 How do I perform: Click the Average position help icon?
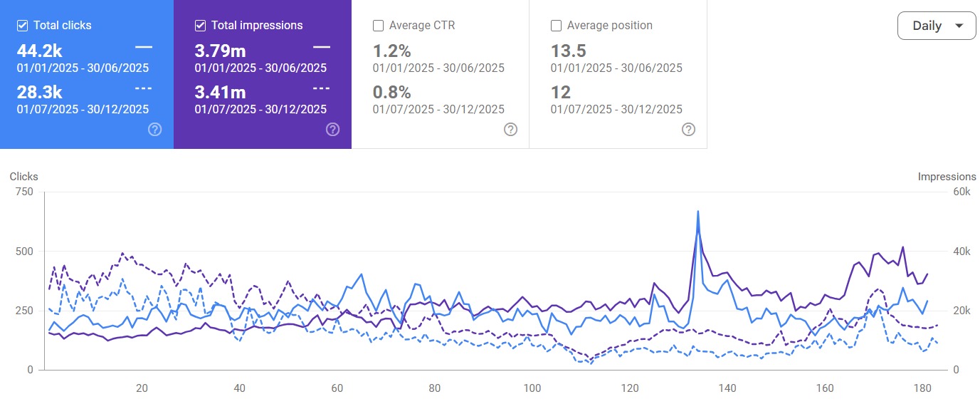[688, 129]
